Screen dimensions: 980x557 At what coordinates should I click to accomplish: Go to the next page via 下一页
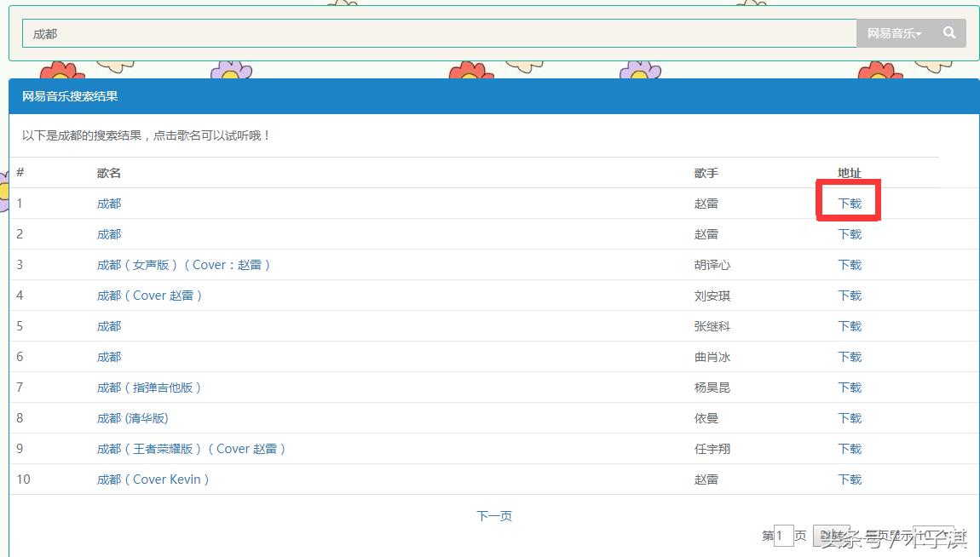point(493,514)
